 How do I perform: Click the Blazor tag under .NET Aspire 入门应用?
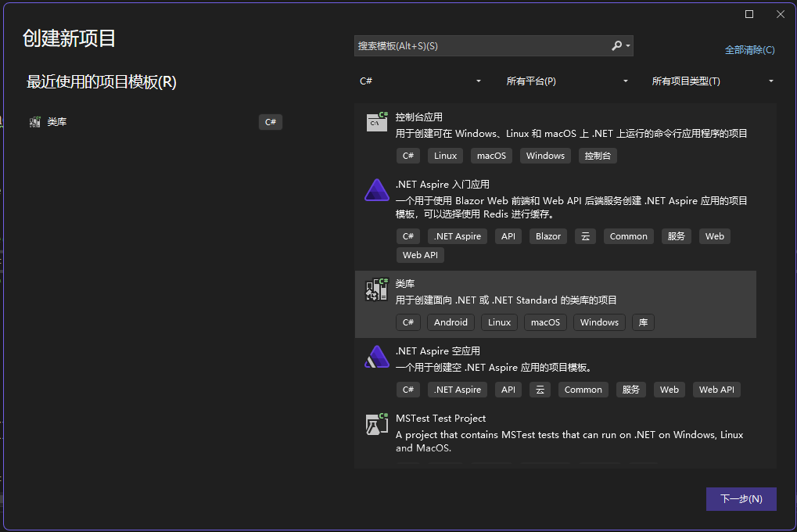click(548, 236)
